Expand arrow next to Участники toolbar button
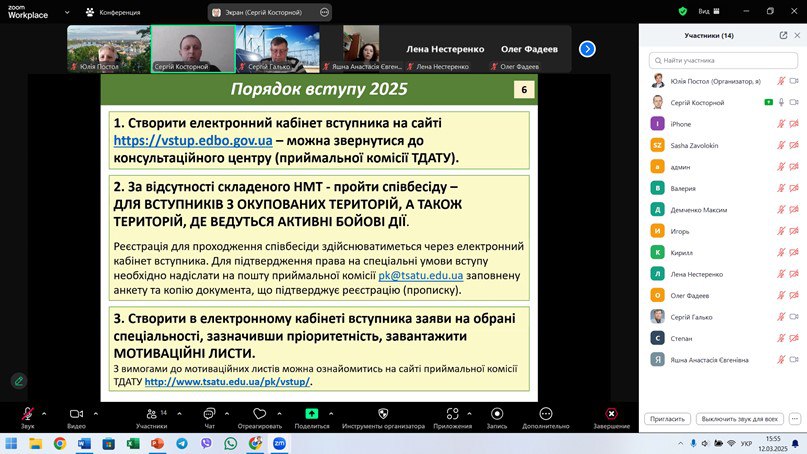807x454 pixels. pos(179,413)
